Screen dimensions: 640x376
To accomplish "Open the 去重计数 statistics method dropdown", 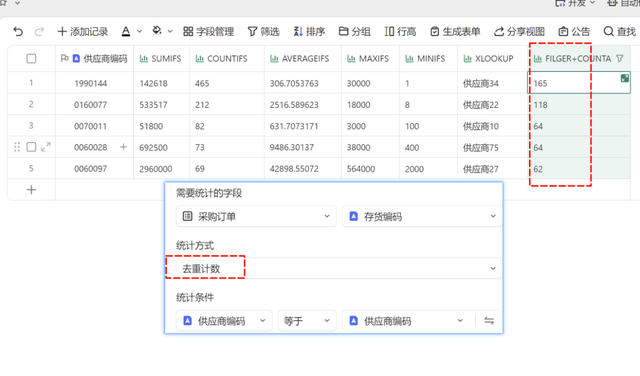I will [339, 268].
